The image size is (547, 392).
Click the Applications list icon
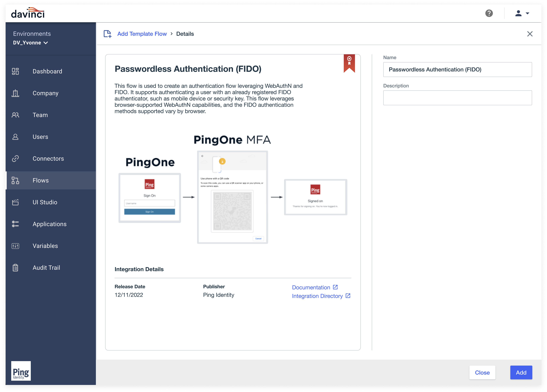(x=15, y=224)
